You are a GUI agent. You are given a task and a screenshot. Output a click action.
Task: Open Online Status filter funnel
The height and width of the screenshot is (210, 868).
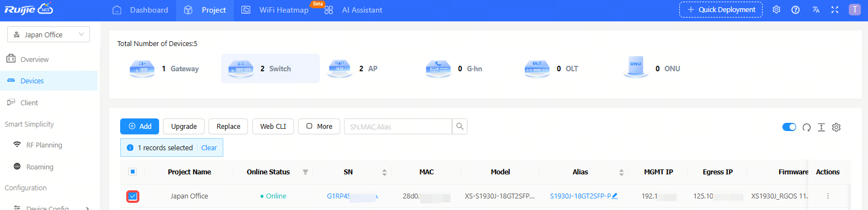(306, 172)
